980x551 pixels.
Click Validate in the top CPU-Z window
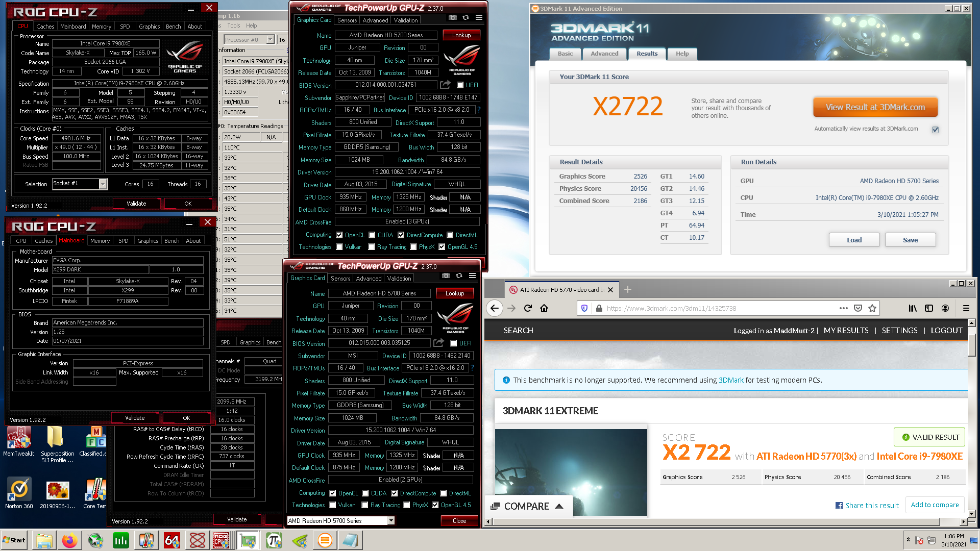(x=136, y=204)
